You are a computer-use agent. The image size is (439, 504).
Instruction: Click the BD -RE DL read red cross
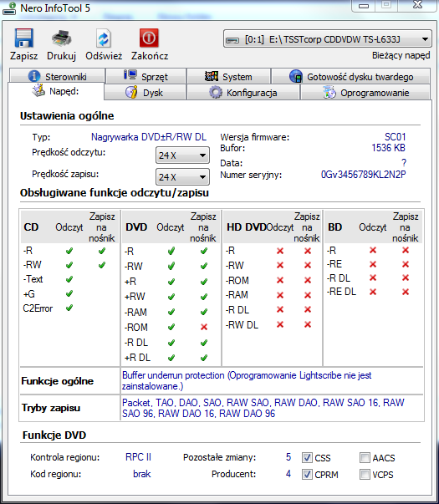pyautogui.click(x=373, y=292)
